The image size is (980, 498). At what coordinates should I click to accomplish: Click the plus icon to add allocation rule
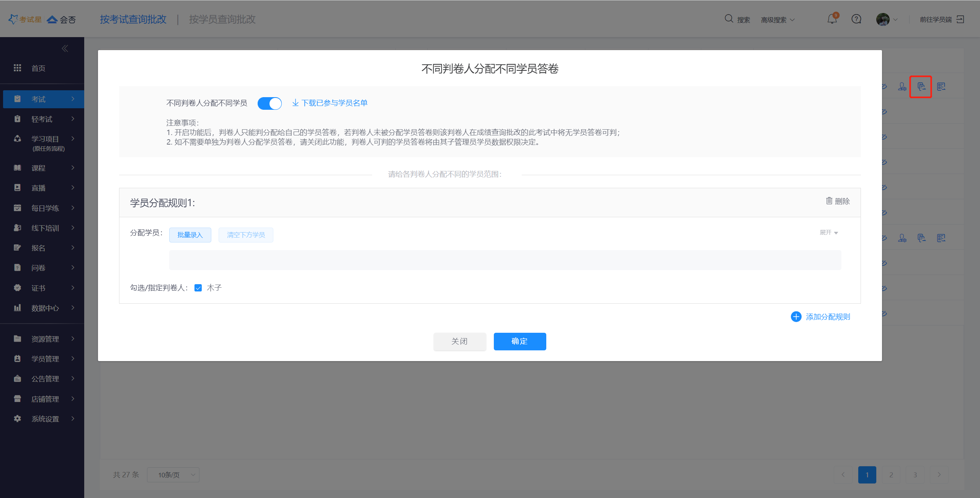pos(796,317)
